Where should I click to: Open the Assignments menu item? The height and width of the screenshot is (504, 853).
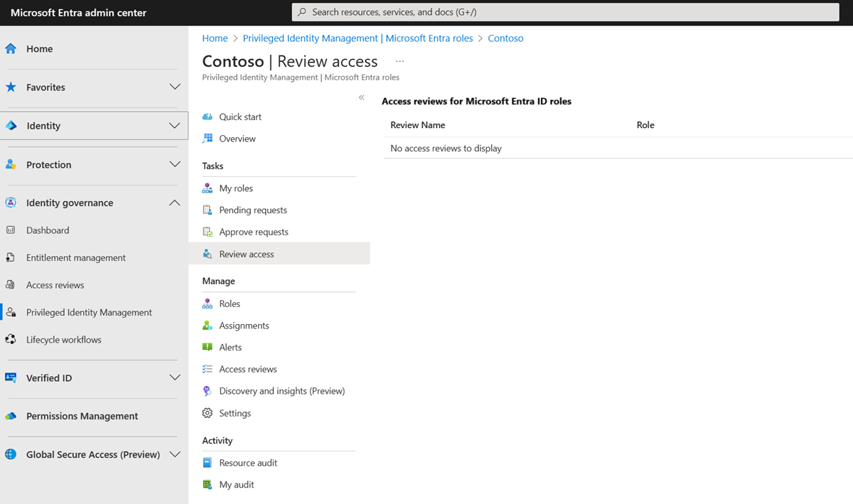click(244, 326)
